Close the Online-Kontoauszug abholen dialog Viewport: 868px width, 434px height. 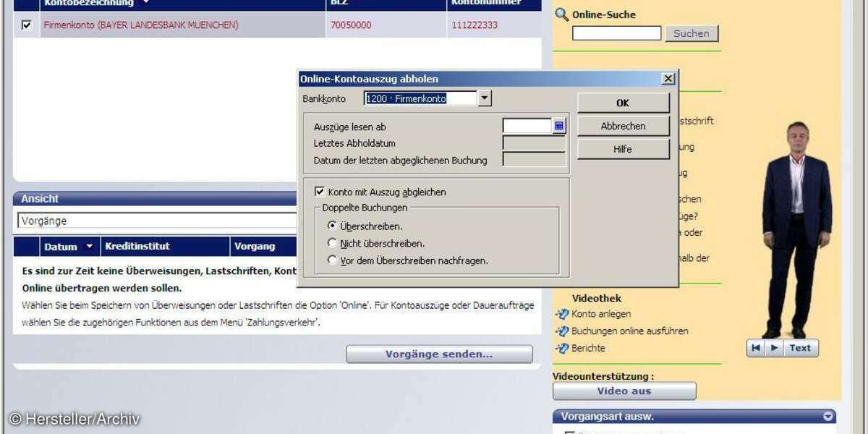(668, 79)
